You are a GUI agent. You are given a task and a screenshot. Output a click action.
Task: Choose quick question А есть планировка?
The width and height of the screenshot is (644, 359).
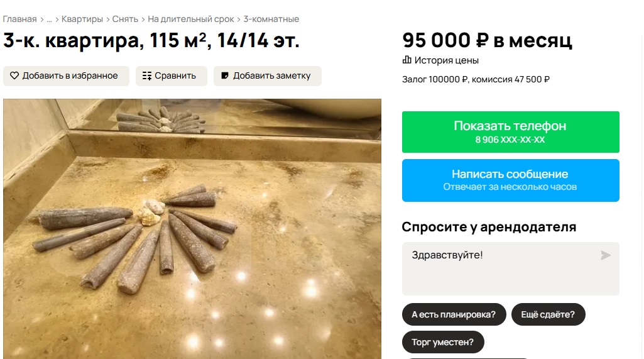coord(454,314)
